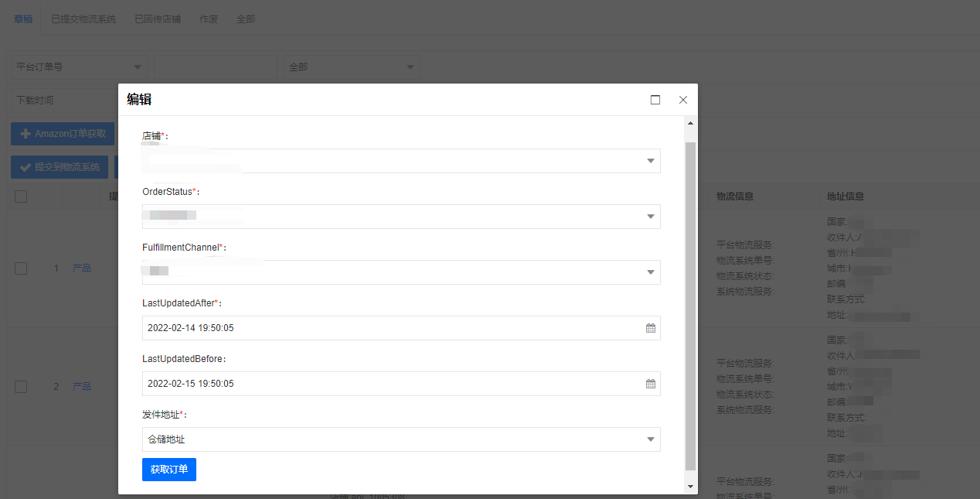Tick the select-all checkbox in table header
The image size is (980, 499).
pyautogui.click(x=21, y=197)
